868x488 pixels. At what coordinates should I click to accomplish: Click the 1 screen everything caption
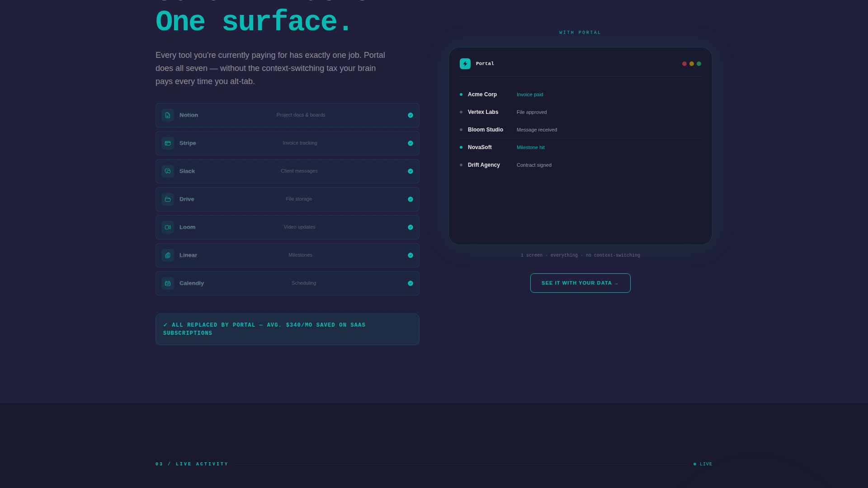(x=580, y=255)
